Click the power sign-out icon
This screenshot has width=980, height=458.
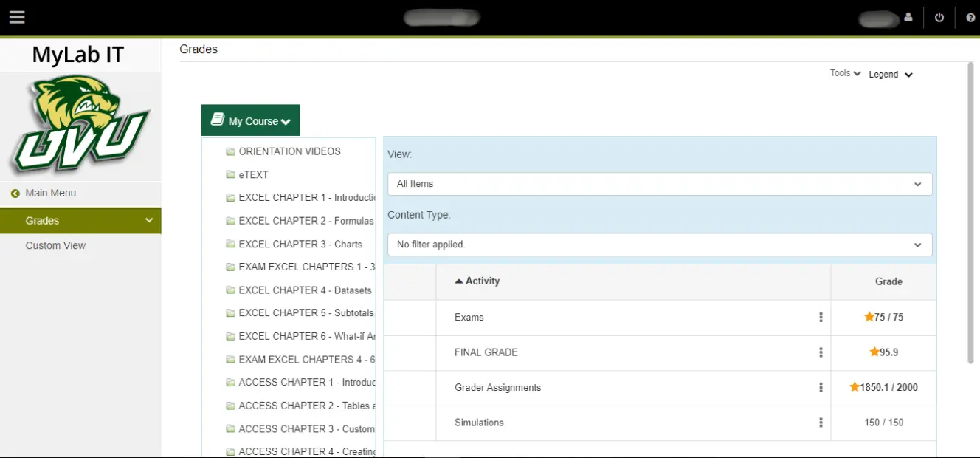tap(939, 18)
